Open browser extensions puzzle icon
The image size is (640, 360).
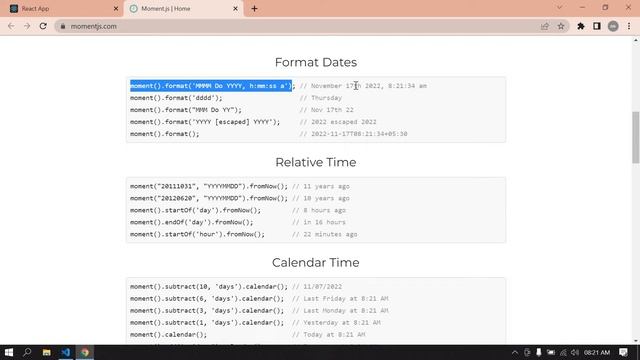click(581, 26)
